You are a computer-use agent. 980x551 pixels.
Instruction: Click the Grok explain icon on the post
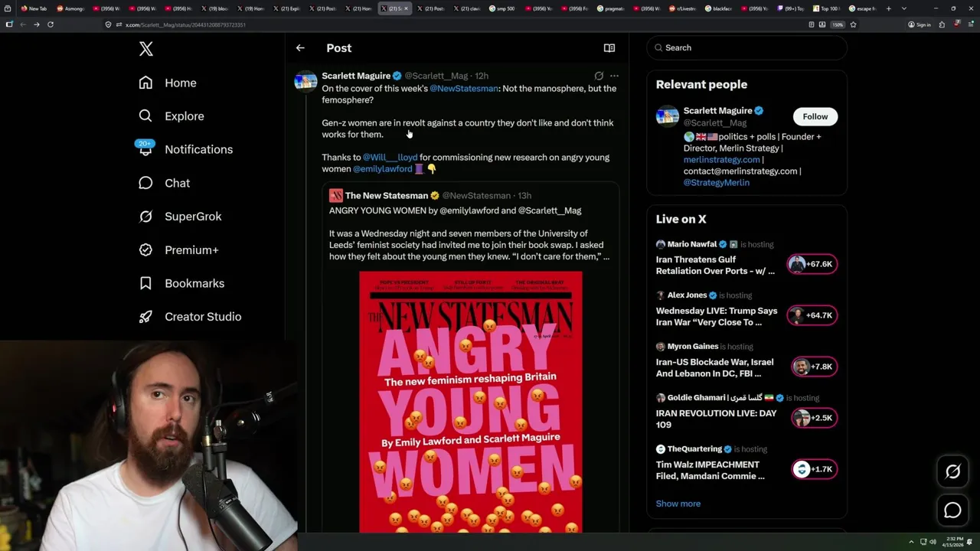tap(599, 76)
